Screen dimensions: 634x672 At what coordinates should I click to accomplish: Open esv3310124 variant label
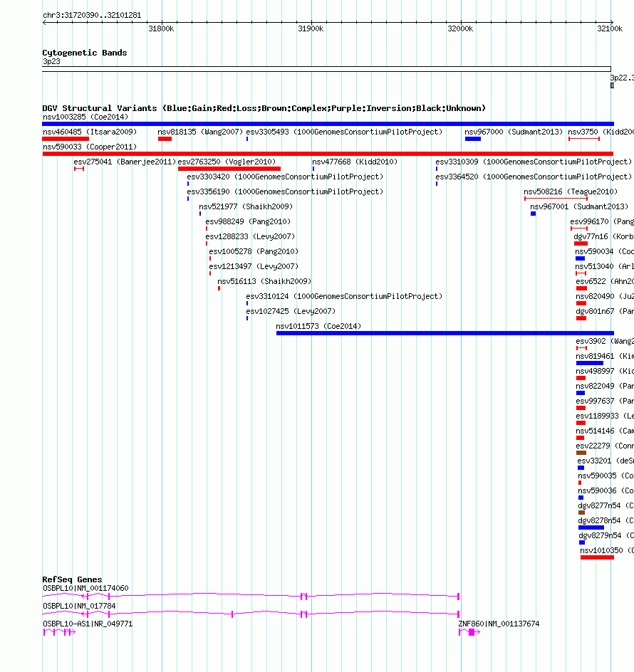tap(344, 297)
